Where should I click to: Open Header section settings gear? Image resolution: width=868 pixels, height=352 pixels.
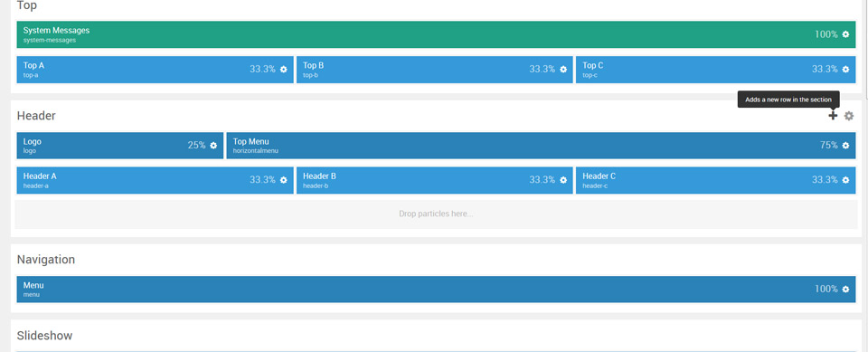(x=849, y=116)
